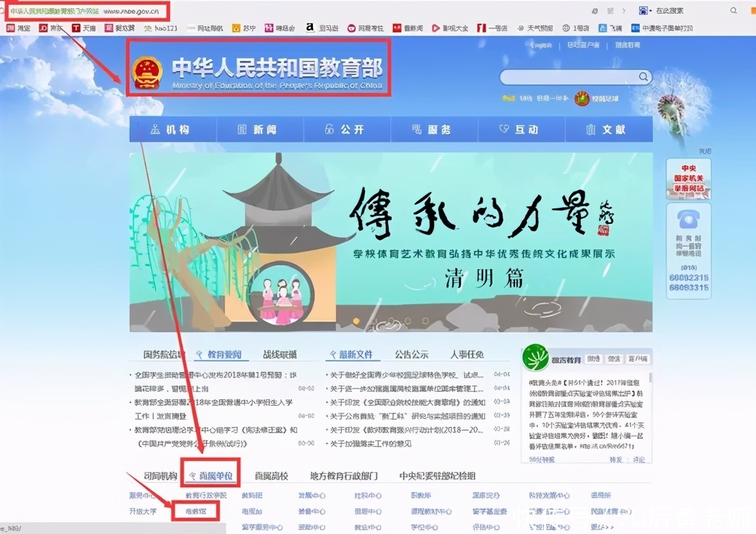
Task: Click the Tmall bookmark icon
Action: pos(76,27)
